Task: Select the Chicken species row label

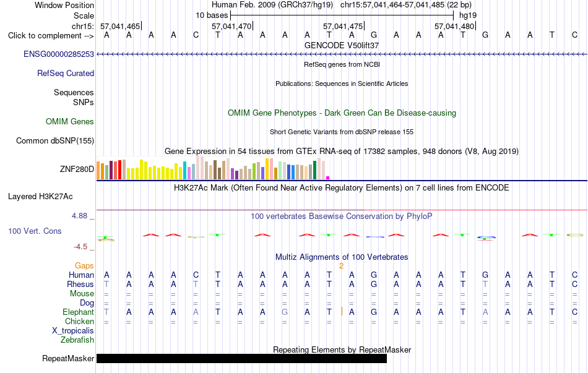Action: [79, 322]
